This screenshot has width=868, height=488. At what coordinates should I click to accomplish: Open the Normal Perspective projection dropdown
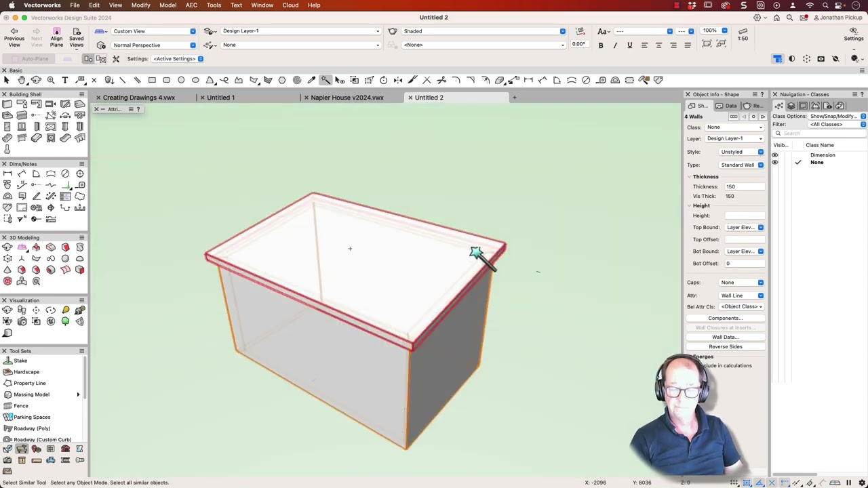153,45
